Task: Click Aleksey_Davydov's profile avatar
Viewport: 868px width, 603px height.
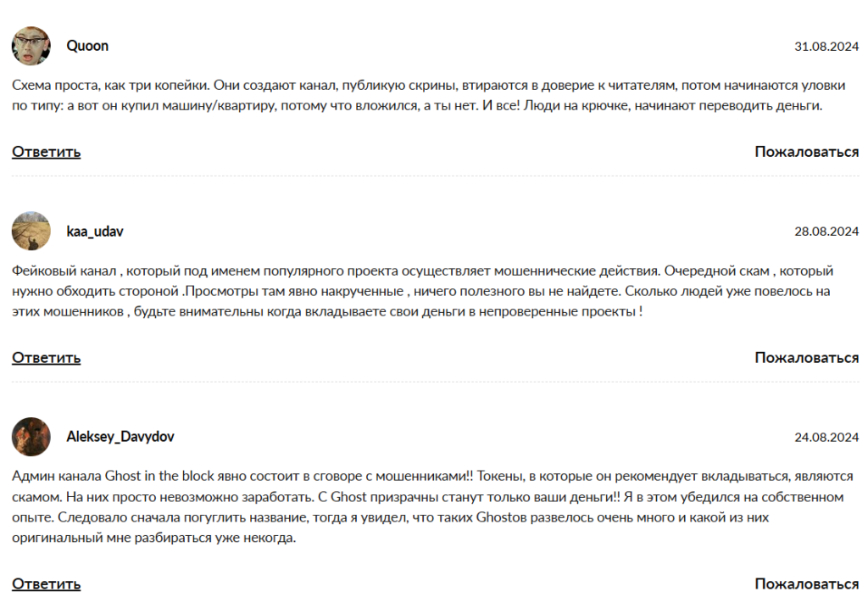Action: coord(31,437)
